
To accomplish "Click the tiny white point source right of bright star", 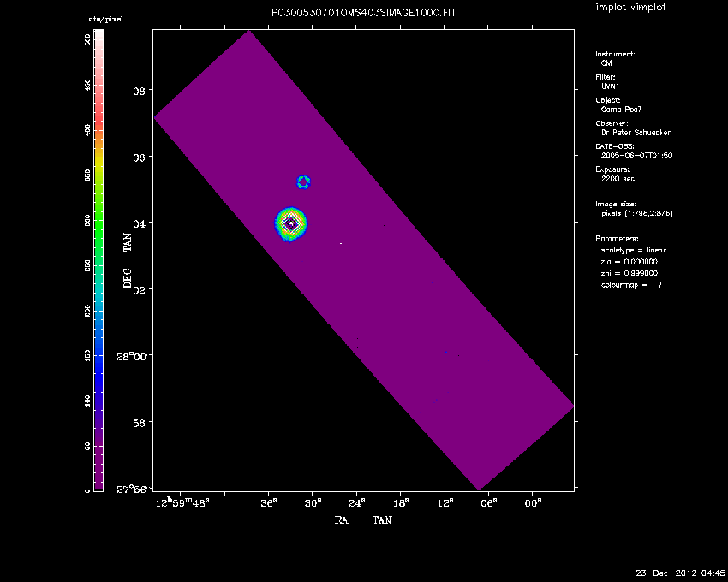I will point(341,243).
